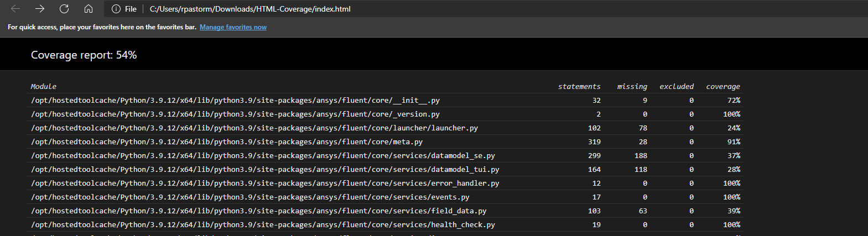This screenshot has width=868, height=236.
Task: Open the services/events.py module report
Action: tap(250, 197)
